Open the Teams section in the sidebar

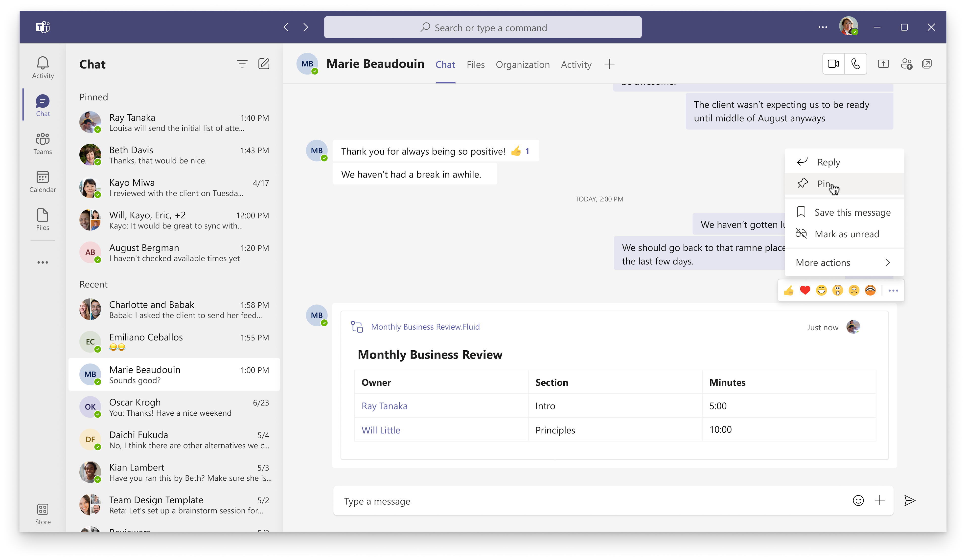tap(43, 144)
